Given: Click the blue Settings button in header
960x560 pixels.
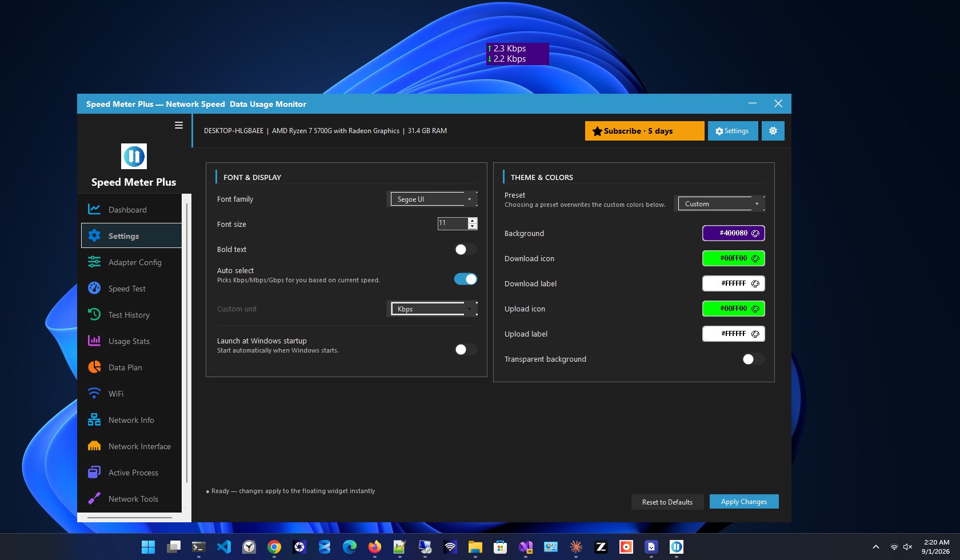Looking at the screenshot, I should click(x=733, y=131).
